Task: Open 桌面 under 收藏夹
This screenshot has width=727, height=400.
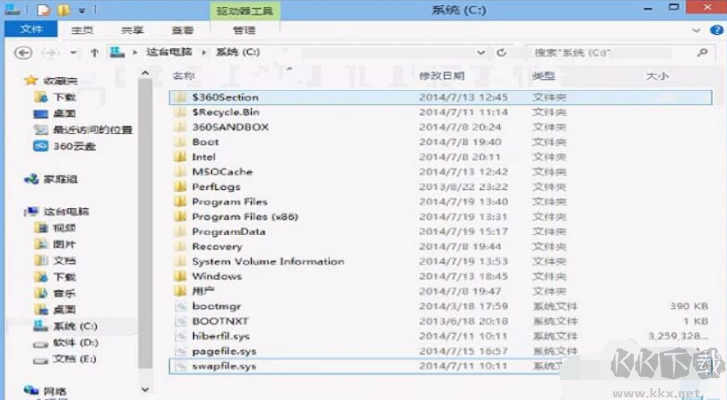Action: click(64, 114)
